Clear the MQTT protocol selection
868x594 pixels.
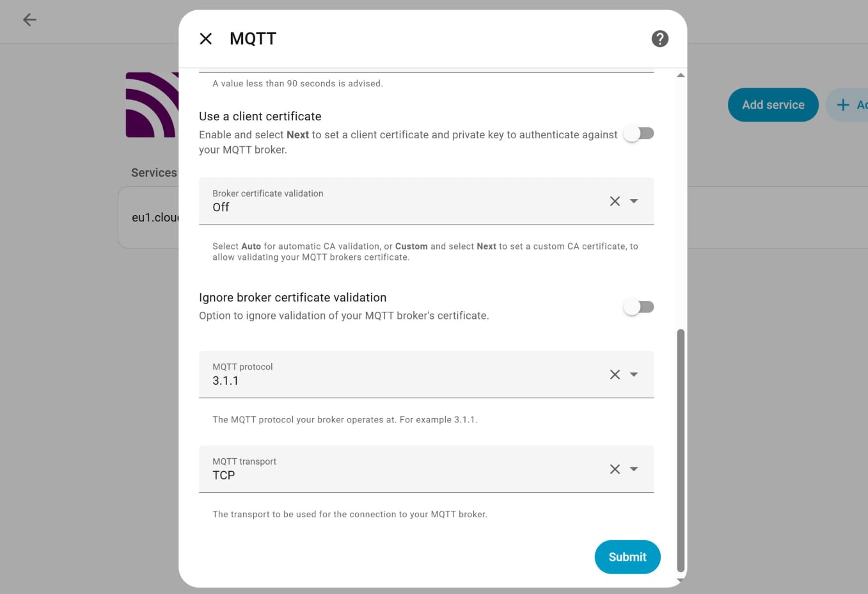(x=615, y=374)
